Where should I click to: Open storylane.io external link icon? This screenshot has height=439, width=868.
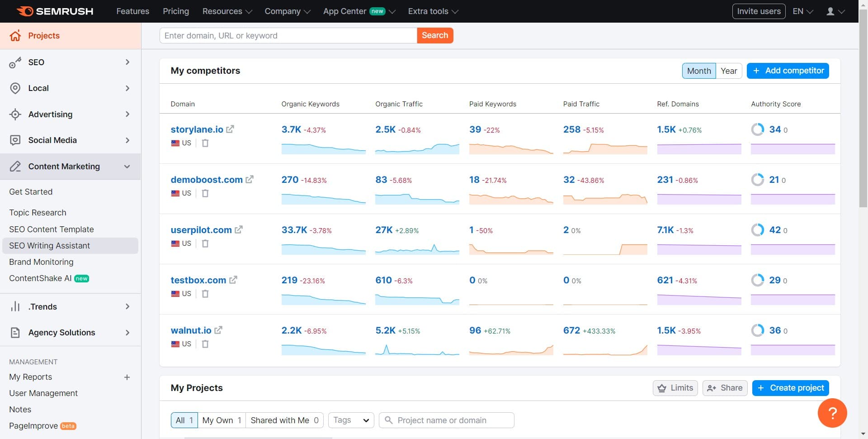click(230, 129)
